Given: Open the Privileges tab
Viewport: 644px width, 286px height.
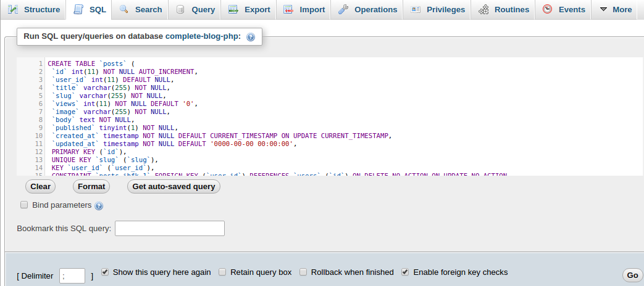Looking at the screenshot, I should click(x=437, y=9).
